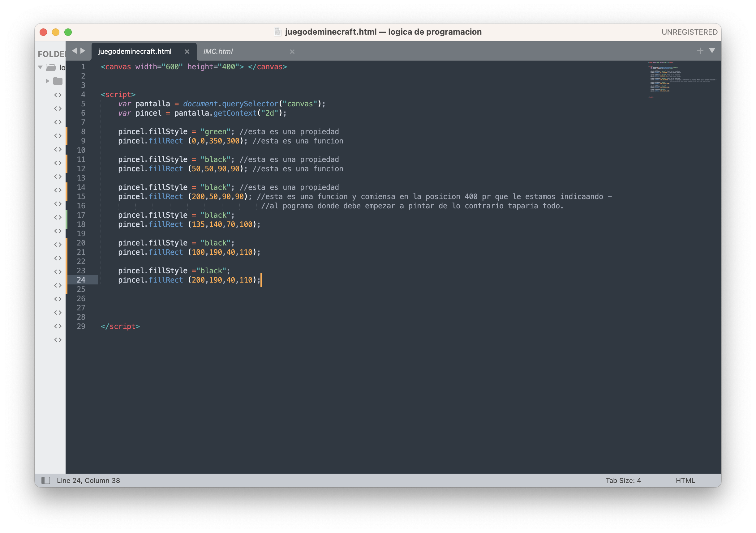The image size is (756, 533).
Task: Click querySelector on line 5
Action: 250,104
